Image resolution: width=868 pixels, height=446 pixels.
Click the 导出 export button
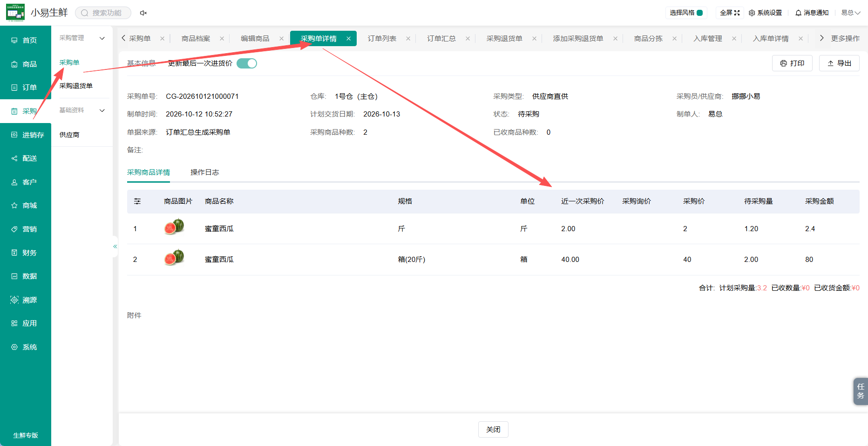tap(839, 63)
